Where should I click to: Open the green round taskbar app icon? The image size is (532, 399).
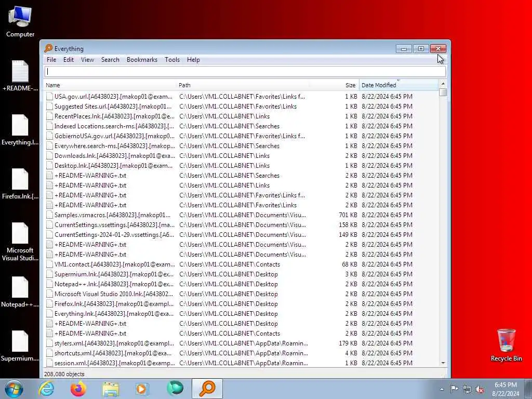point(175,388)
